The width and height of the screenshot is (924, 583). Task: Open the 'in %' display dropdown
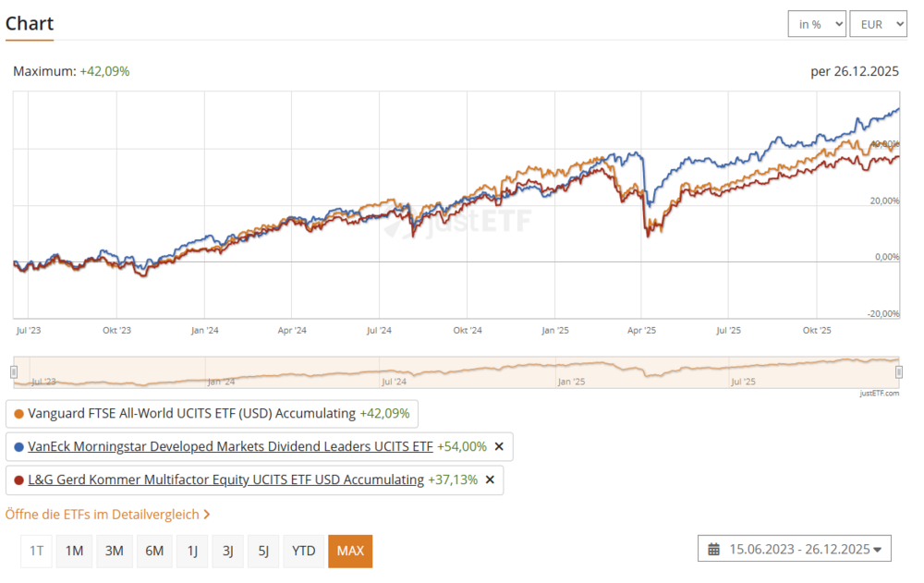(x=817, y=24)
